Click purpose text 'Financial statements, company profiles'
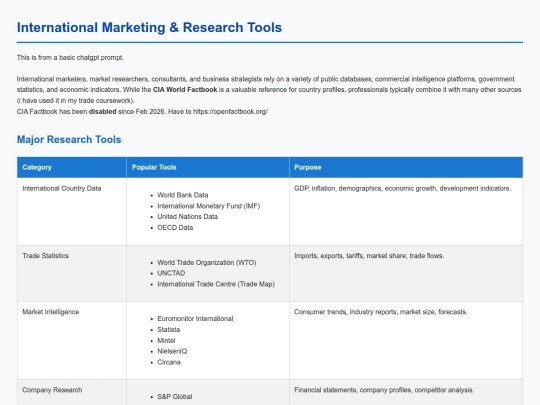The width and height of the screenshot is (540, 405). (x=384, y=390)
